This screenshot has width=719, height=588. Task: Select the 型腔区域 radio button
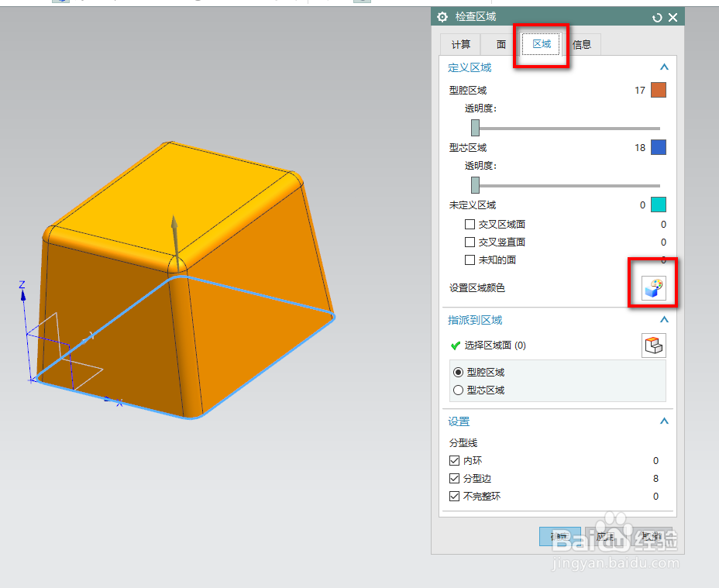tap(458, 372)
